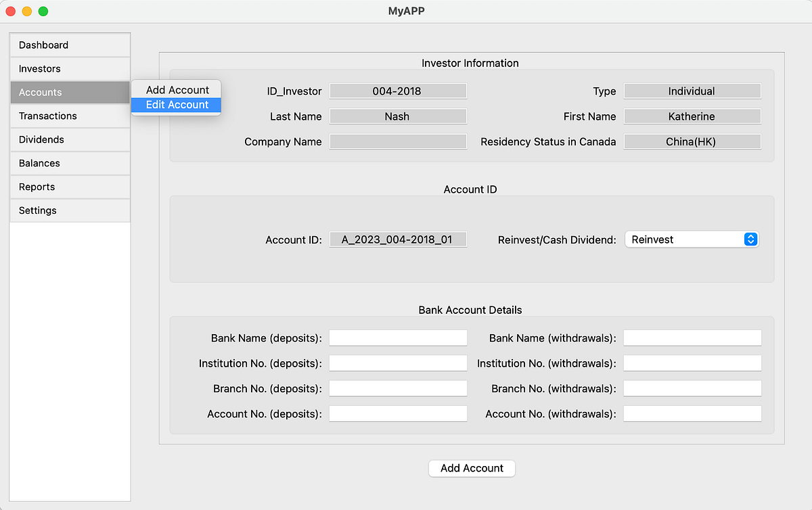Click into the Bank Name (deposits) field
812x510 pixels.
[398, 338]
